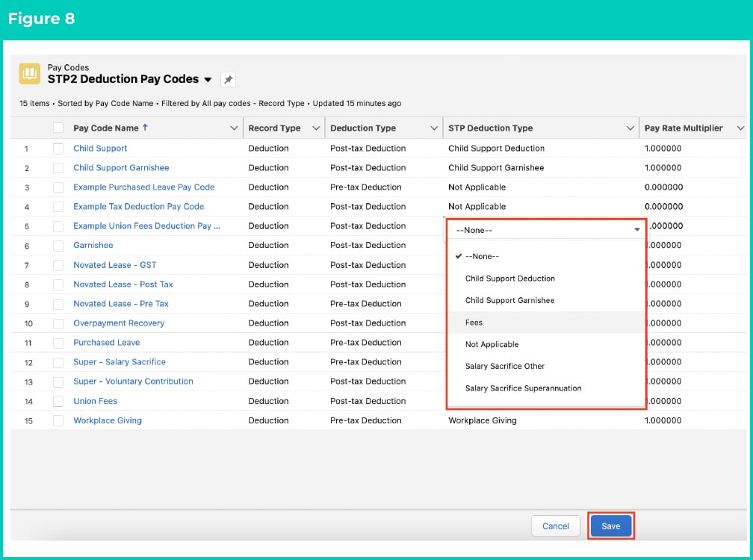
Task: Open the Purchased Leave link
Action: tap(107, 343)
